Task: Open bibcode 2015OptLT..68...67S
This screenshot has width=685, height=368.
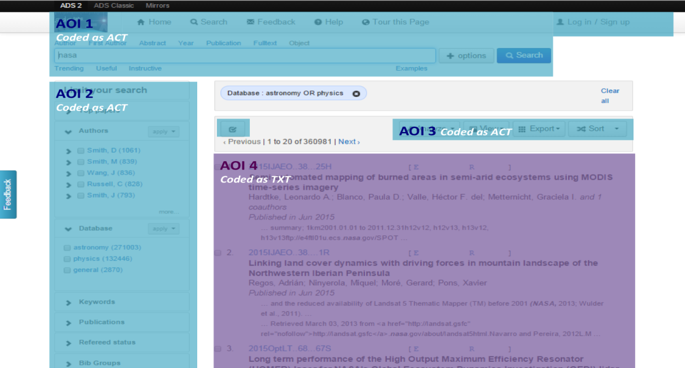Action: pyautogui.click(x=290, y=349)
